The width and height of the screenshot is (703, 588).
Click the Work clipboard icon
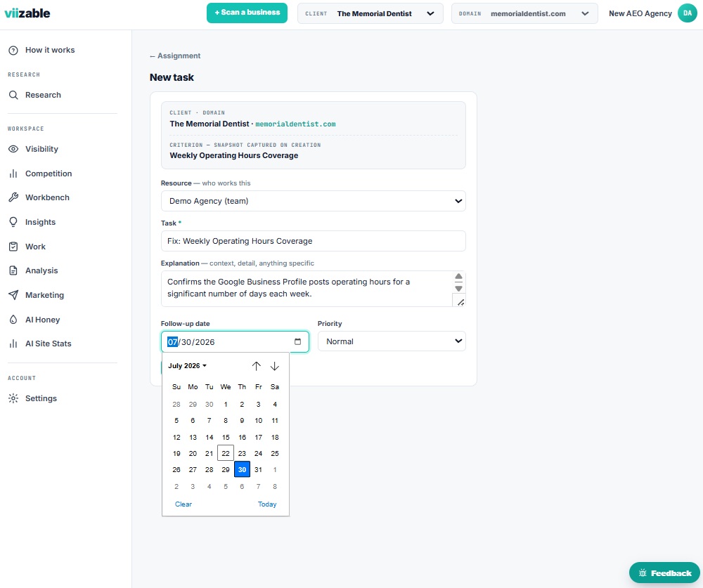[x=13, y=247]
